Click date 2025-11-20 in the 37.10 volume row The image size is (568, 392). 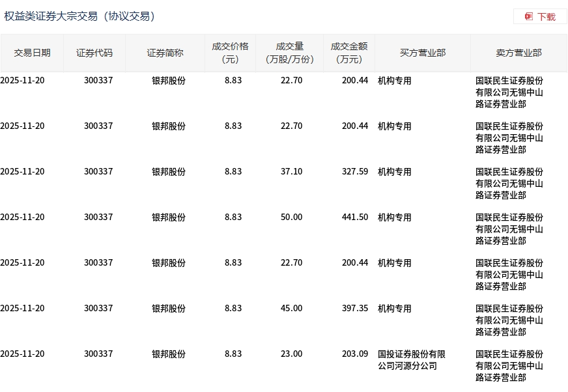tap(22, 171)
